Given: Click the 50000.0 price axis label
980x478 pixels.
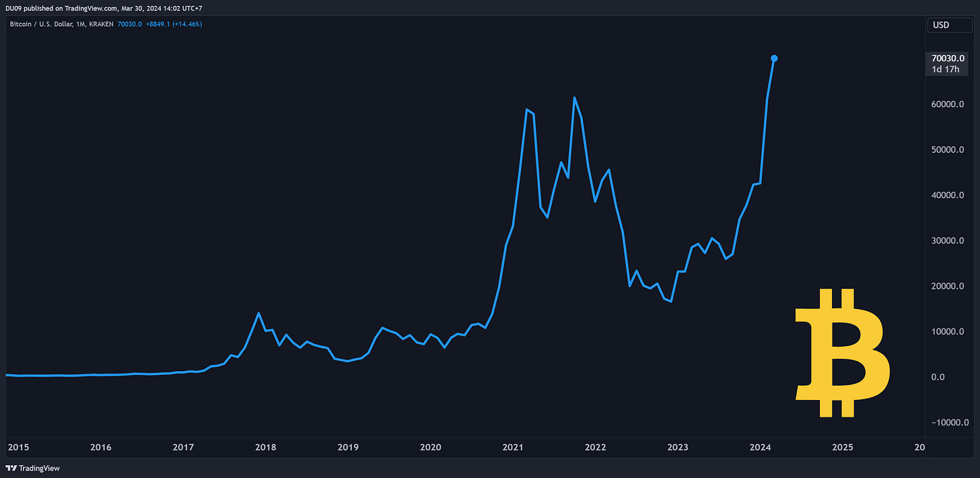Looking at the screenshot, I should tap(949, 149).
